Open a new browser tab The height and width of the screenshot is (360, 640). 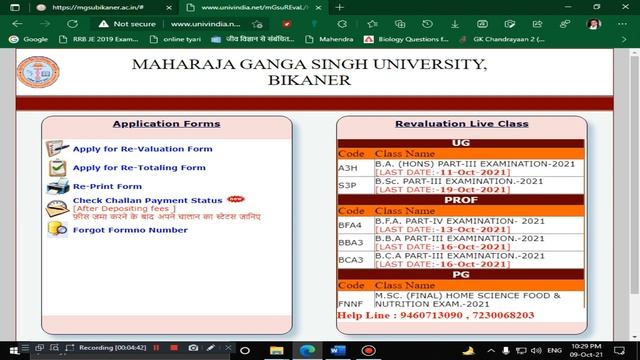[x=339, y=7]
